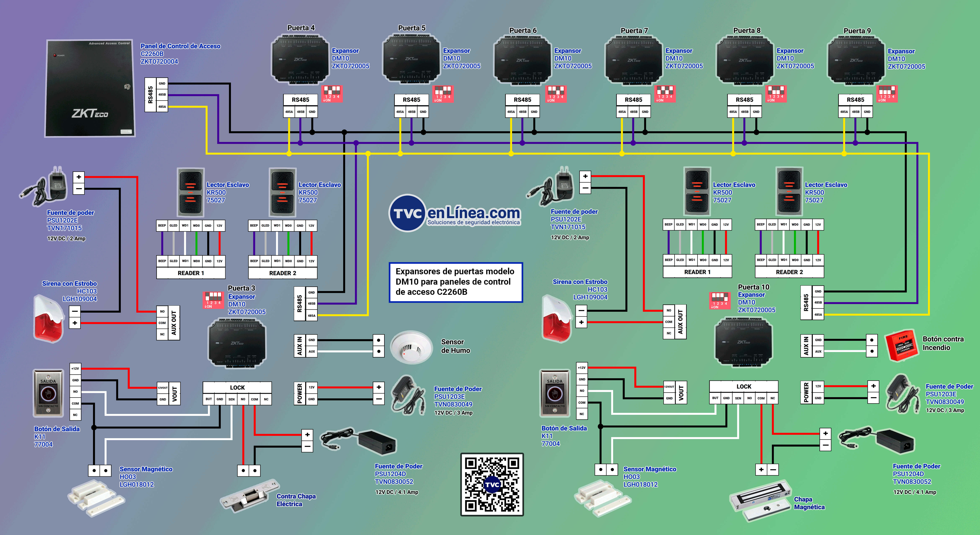Click the TVC QR code
The width and height of the screenshot is (980, 535).
pos(492,484)
